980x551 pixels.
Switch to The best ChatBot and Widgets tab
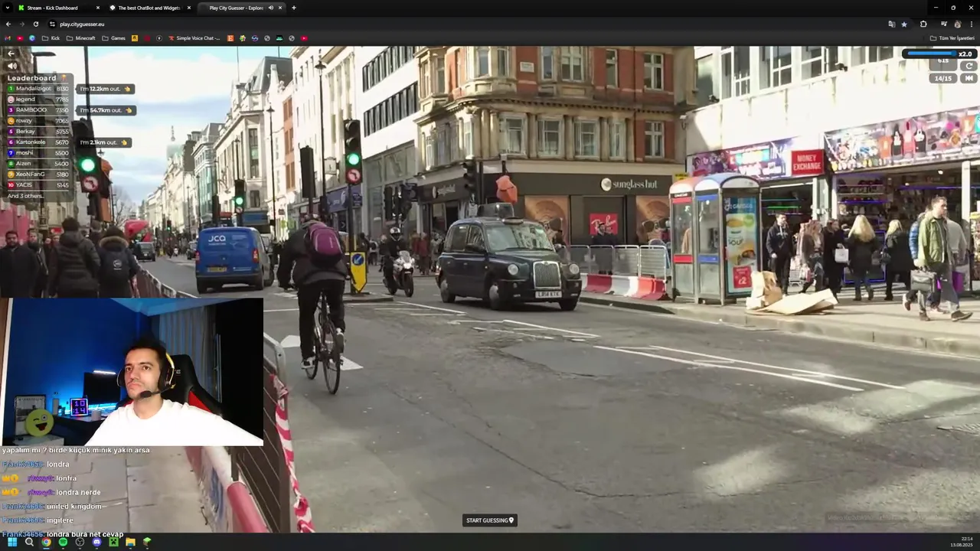tap(149, 8)
